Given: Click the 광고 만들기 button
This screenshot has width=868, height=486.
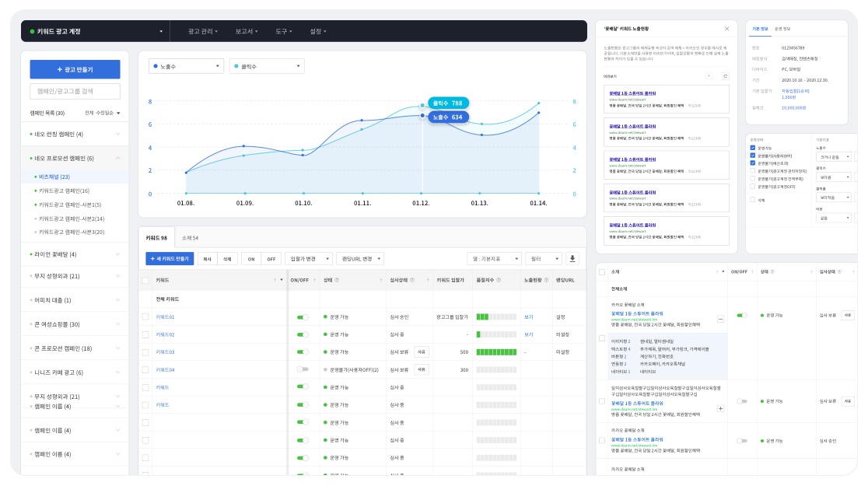Looking at the screenshot, I should 75,69.
